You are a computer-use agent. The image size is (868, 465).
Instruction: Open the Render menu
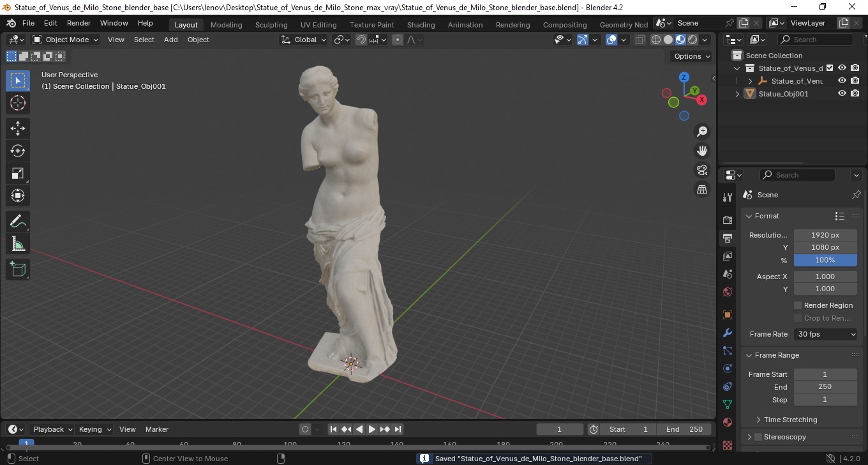click(79, 23)
